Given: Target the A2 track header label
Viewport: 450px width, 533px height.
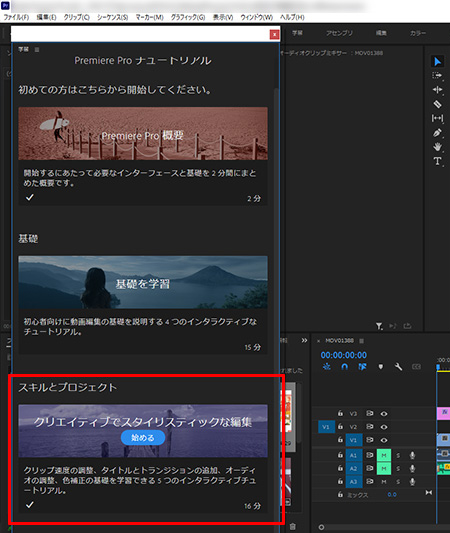Looking at the screenshot, I should coord(353,468).
